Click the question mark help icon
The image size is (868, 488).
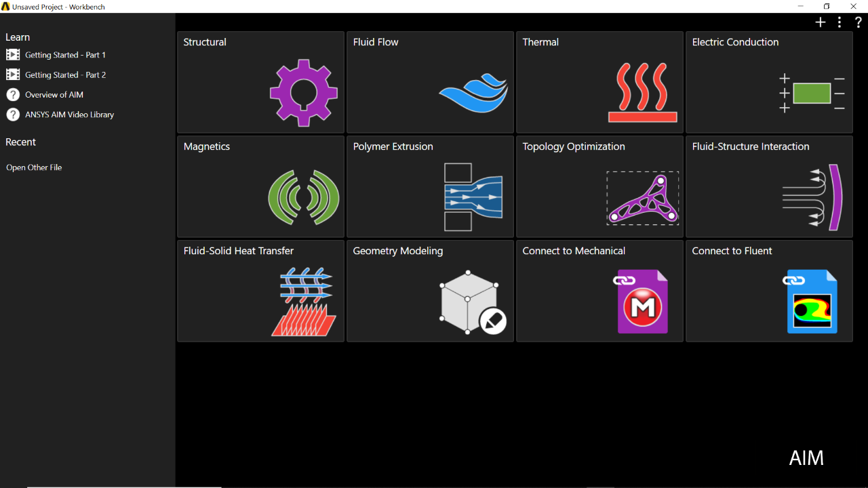[858, 22]
